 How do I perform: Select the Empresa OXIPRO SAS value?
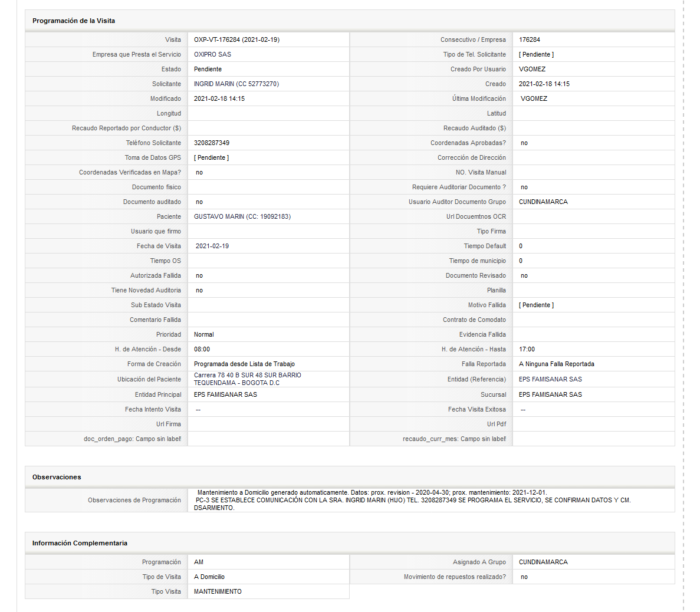click(212, 54)
